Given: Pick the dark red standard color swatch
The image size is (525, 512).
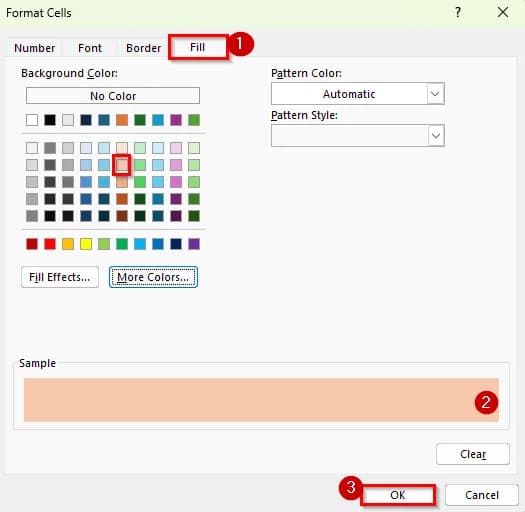Looking at the screenshot, I should tap(32, 244).
